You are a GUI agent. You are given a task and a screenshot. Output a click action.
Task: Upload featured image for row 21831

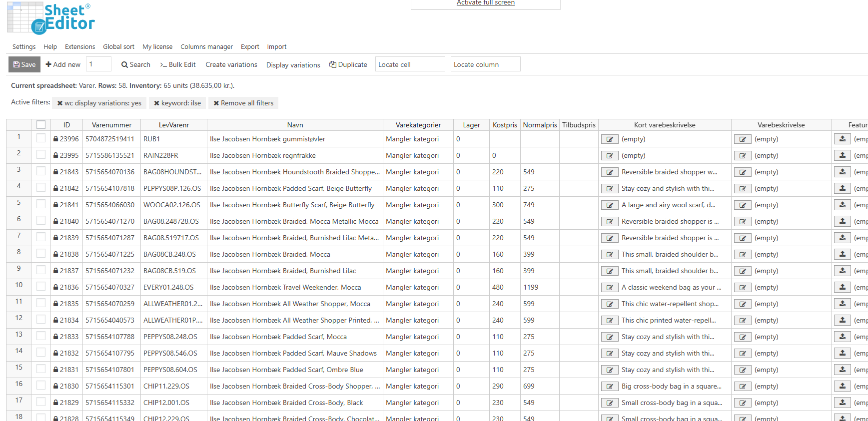(843, 370)
